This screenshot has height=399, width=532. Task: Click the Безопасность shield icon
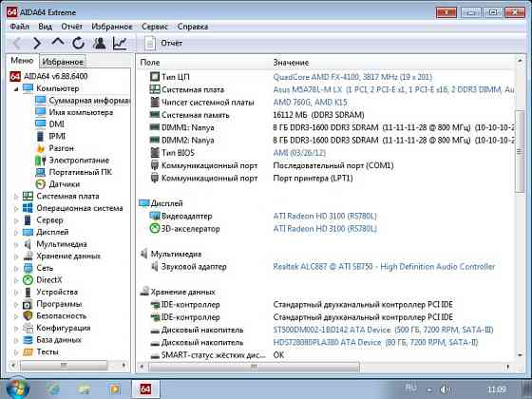coord(28,315)
